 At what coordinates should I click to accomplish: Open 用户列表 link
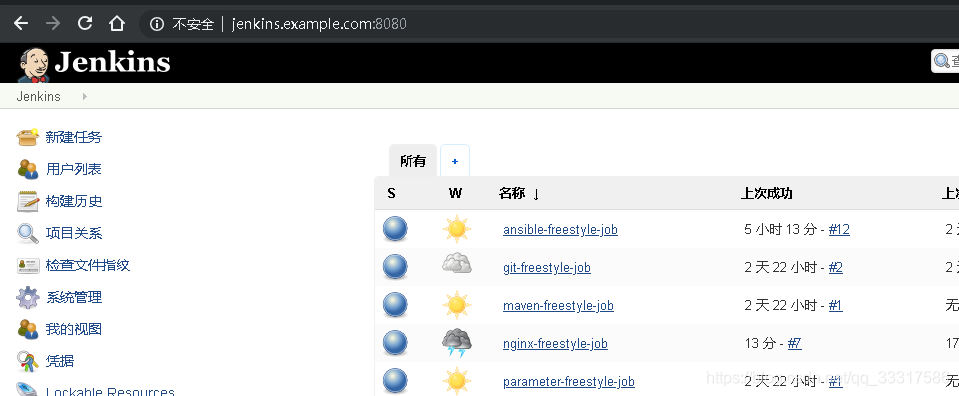pos(74,169)
